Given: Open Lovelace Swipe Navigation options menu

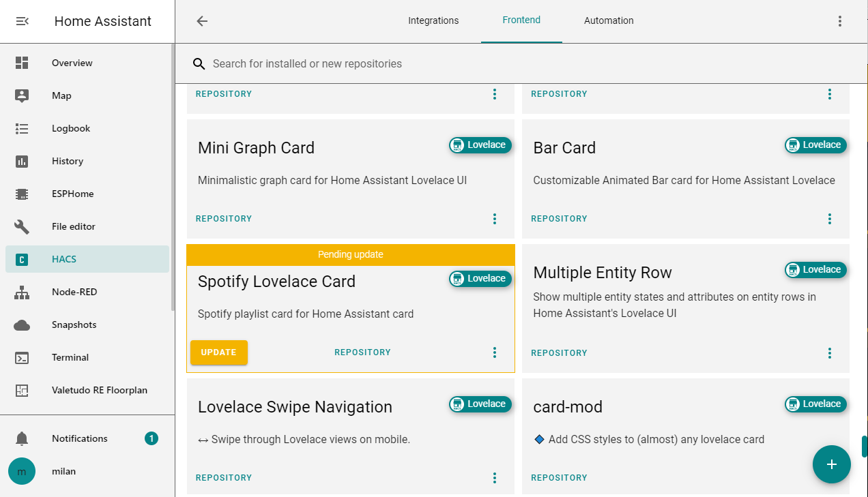Looking at the screenshot, I should (495, 478).
